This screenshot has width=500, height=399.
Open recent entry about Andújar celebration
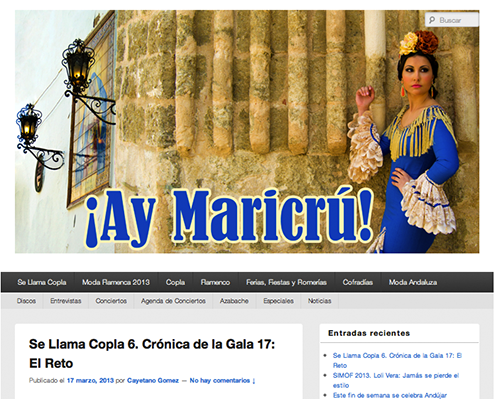coord(390,395)
